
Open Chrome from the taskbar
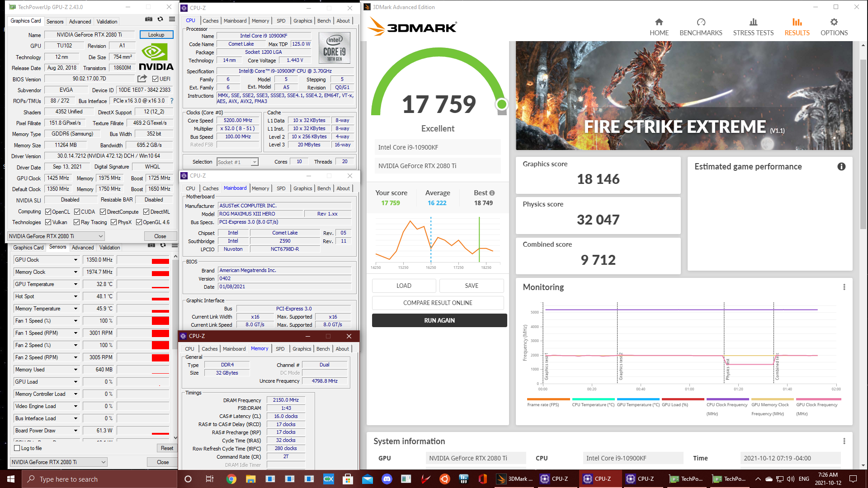[231, 479]
